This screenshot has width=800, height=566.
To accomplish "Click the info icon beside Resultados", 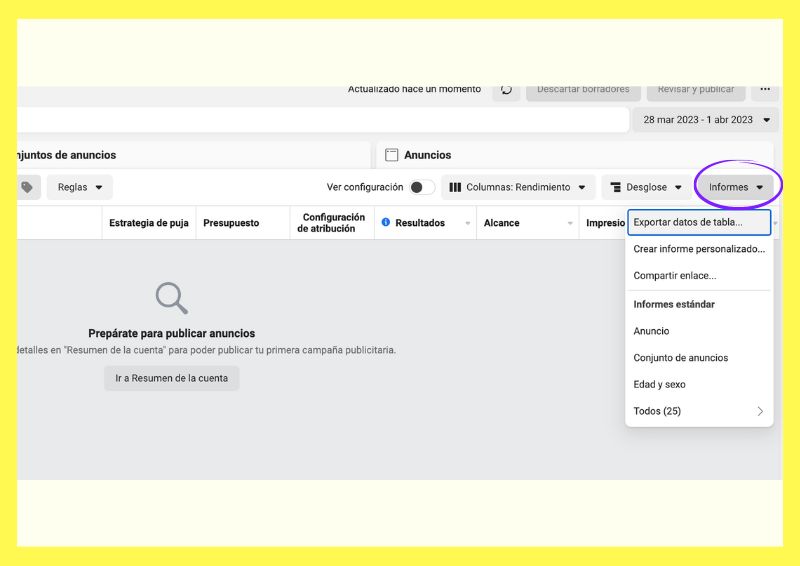I will (x=386, y=223).
